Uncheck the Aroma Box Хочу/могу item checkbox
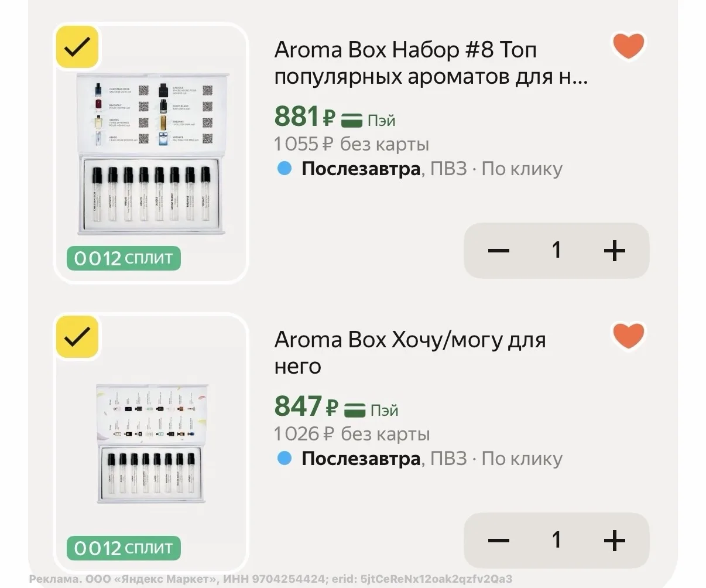Screen dimensions: 706x588 click(77, 337)
